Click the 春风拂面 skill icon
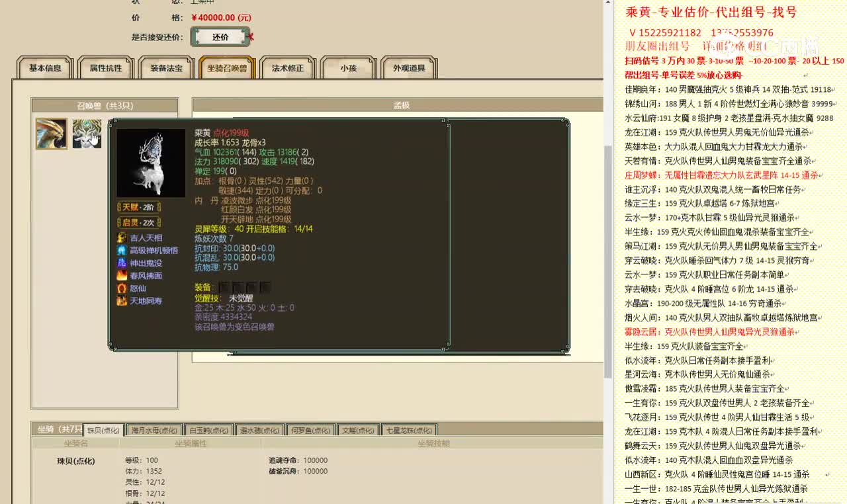The height and width of the screenshot is (504, 847). click(x=122, y=275)
